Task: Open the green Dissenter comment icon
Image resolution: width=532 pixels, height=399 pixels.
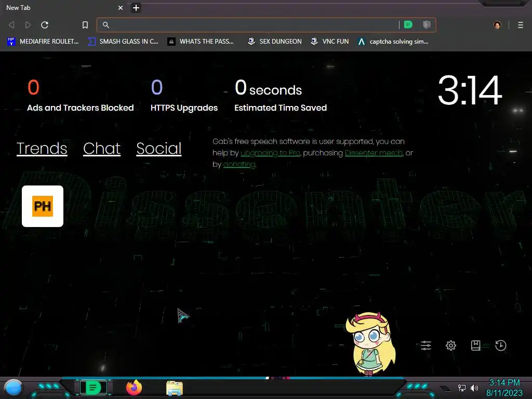Action: [x=408, y=24]
